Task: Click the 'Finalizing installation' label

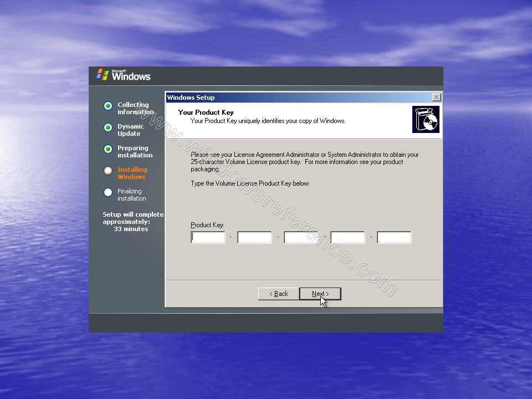Action: 132,195
